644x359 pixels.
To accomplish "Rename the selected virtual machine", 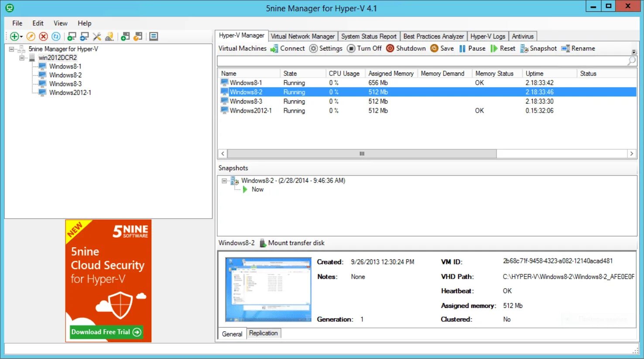I will click(578, 48).
